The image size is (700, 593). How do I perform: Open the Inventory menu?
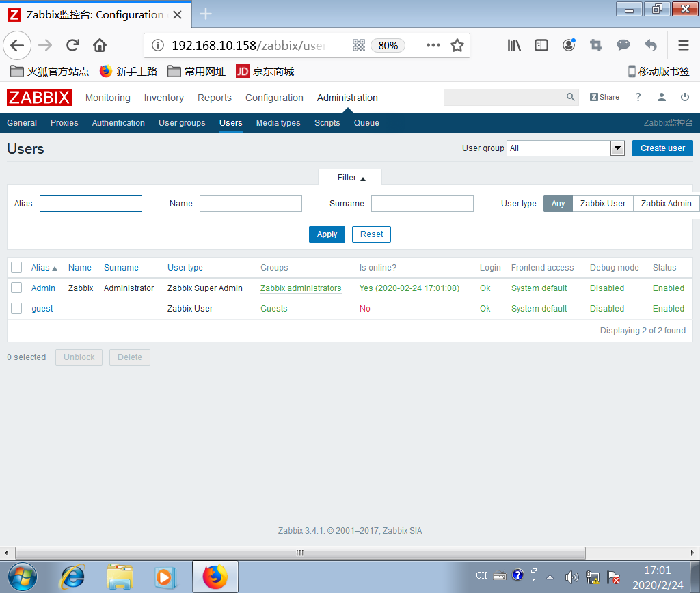pos(164,98)
